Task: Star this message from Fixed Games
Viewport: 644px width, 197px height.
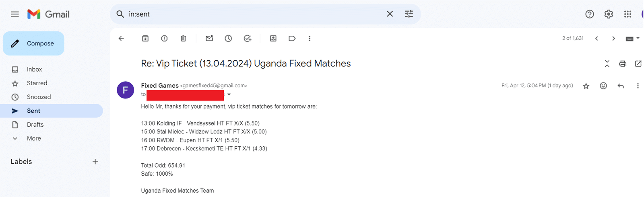Action: 586,86
